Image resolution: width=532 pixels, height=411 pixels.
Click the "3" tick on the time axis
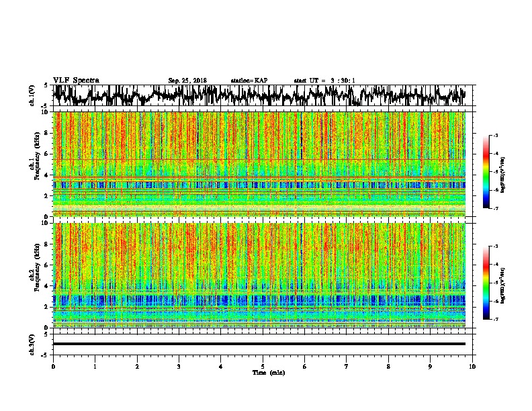click(179, 367)
